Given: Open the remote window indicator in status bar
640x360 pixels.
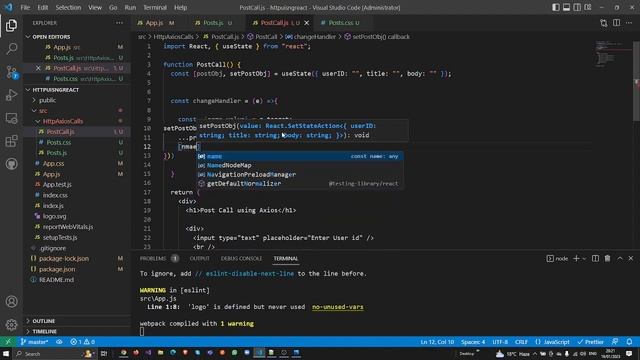Looking at the screenshot, I should tap(8, 342).
